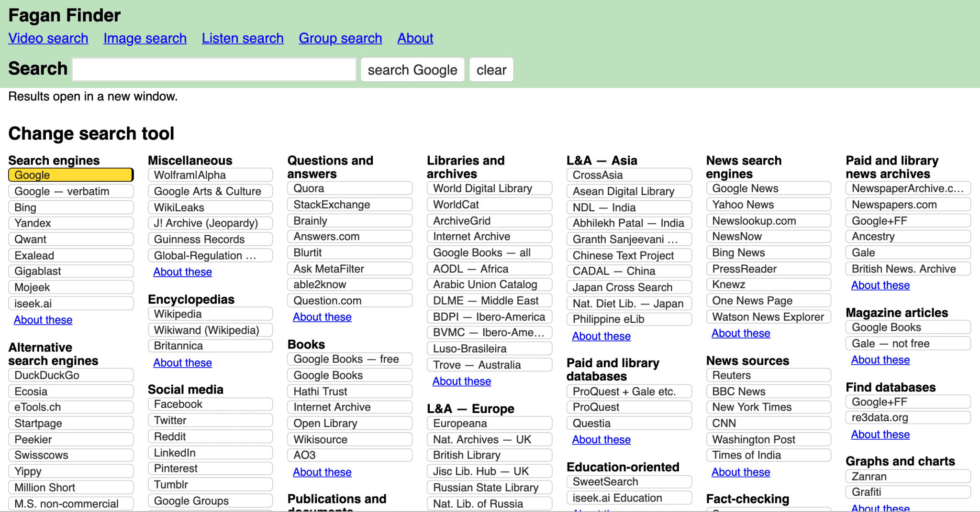980x512 pixels.
Task: Choose StackExchange search tool
Action: coord(350,205)
